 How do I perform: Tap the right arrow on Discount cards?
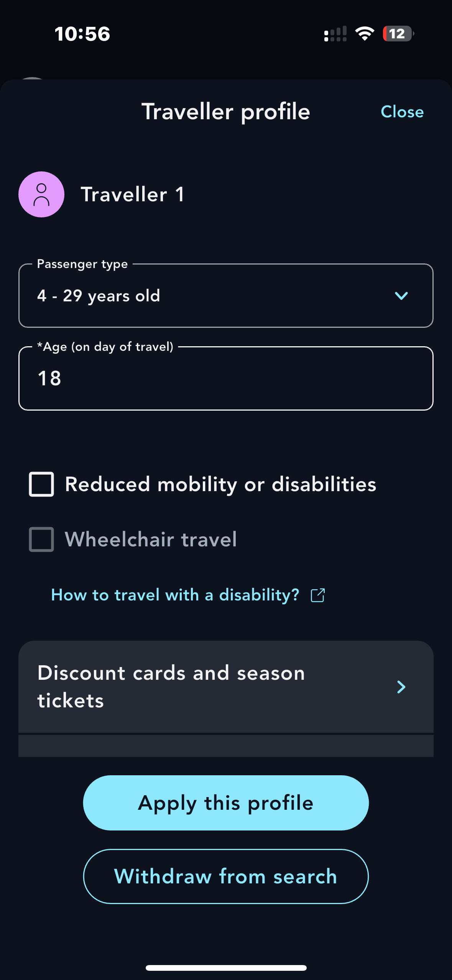point(401,687)
